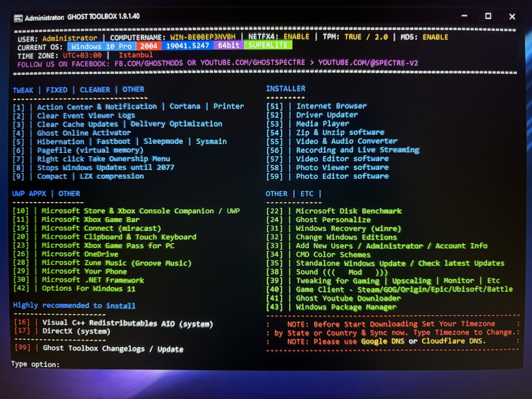Click 'Internet Browser' installer entry
532x399 pixels.
(x=331, y=106)
